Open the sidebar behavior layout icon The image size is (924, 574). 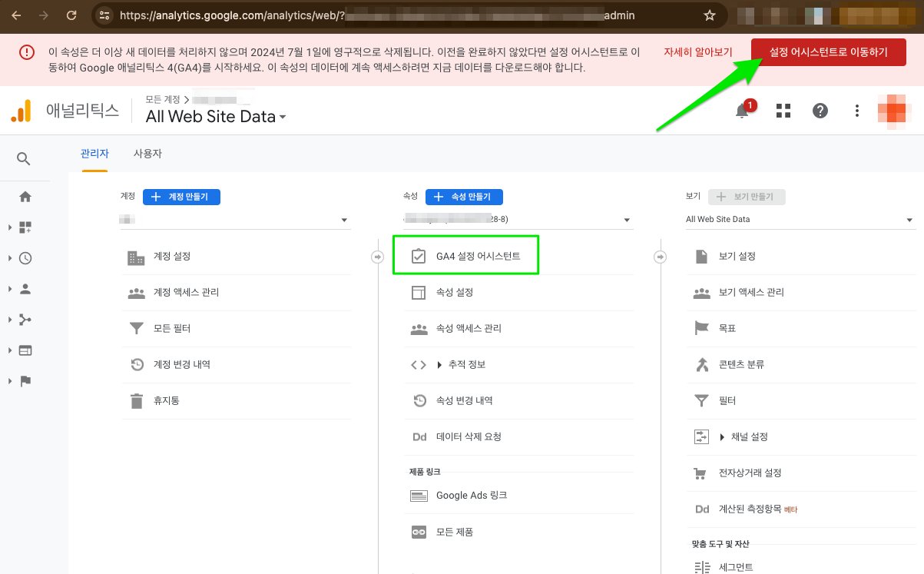point(25,350)
